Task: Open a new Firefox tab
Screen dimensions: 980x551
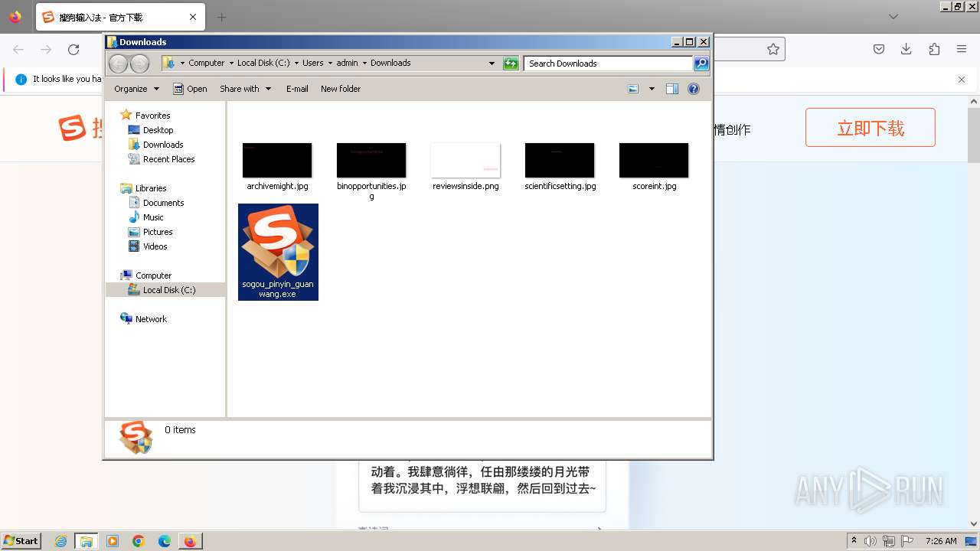Action: tap(221, 17)
